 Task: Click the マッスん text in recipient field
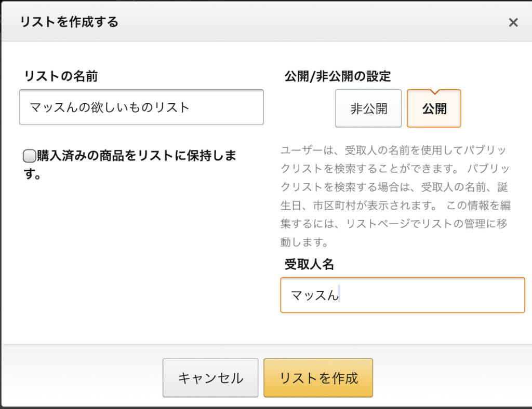click(x=314, y=295)
